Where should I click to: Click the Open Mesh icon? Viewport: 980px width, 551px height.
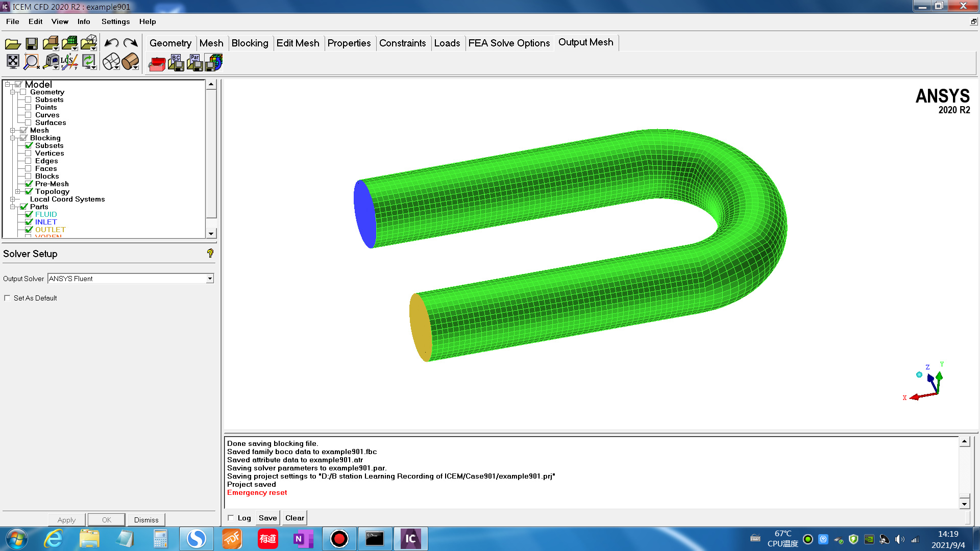pyautogui.click(x=69, y=43)
